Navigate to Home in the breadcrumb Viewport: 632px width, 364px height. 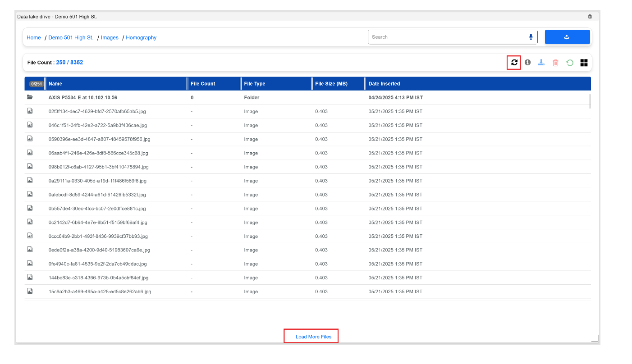click(x=33, y=37)
